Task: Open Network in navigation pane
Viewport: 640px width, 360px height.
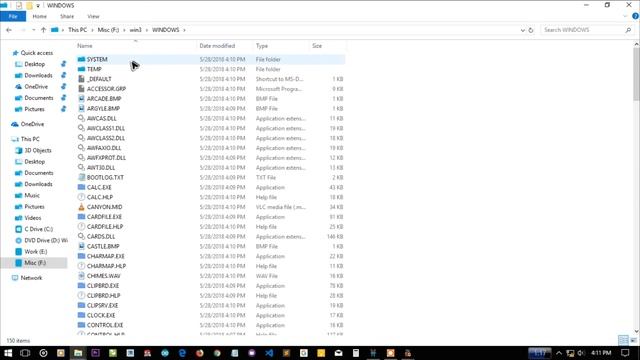Action: [31, 278]
